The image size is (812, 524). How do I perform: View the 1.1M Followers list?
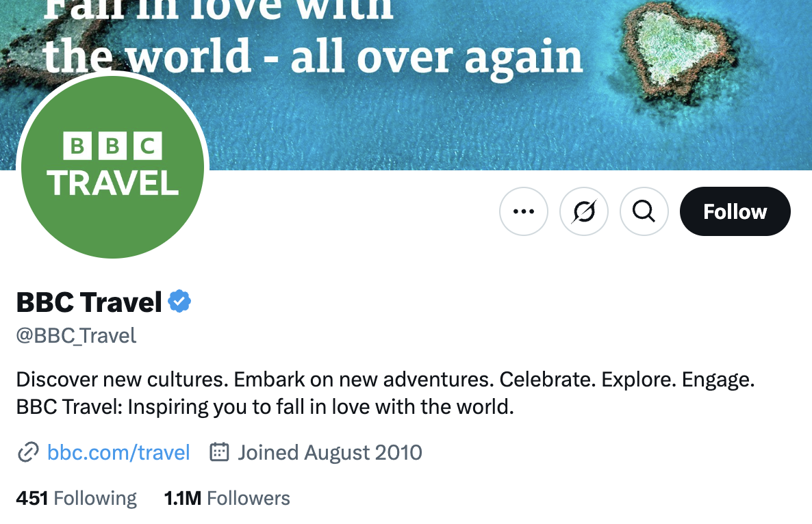click(x=227, y=498)
